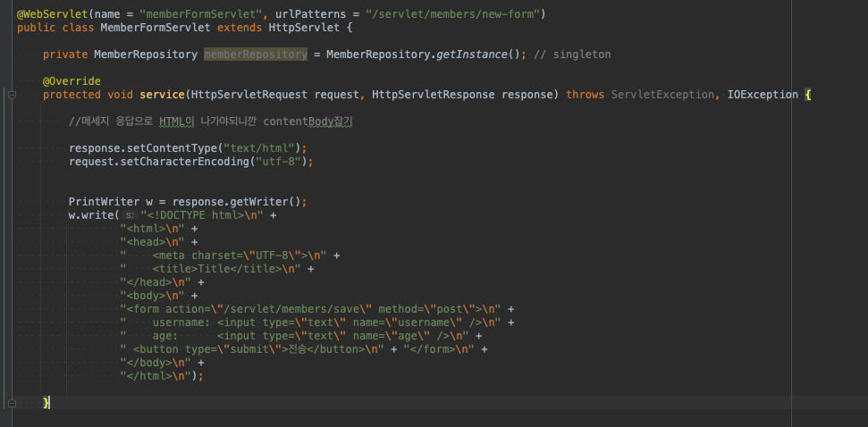Click the meta charset UTF-8 line
The height and width of the screenshot is (427, 868).
pyautogui.click(x=223, y=255)
